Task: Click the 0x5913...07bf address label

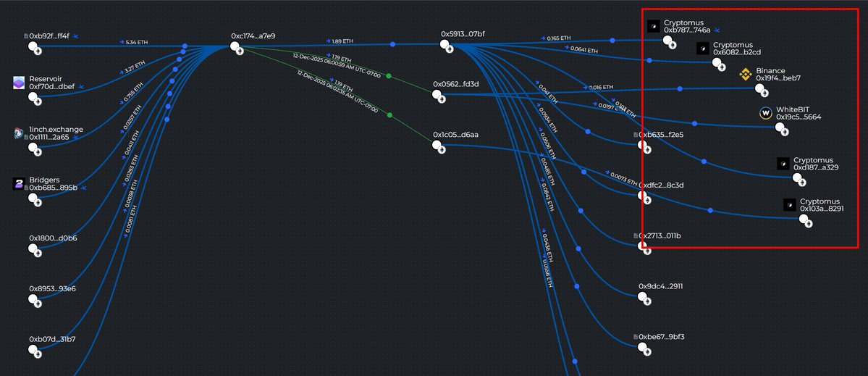Action: coord(463,34)
